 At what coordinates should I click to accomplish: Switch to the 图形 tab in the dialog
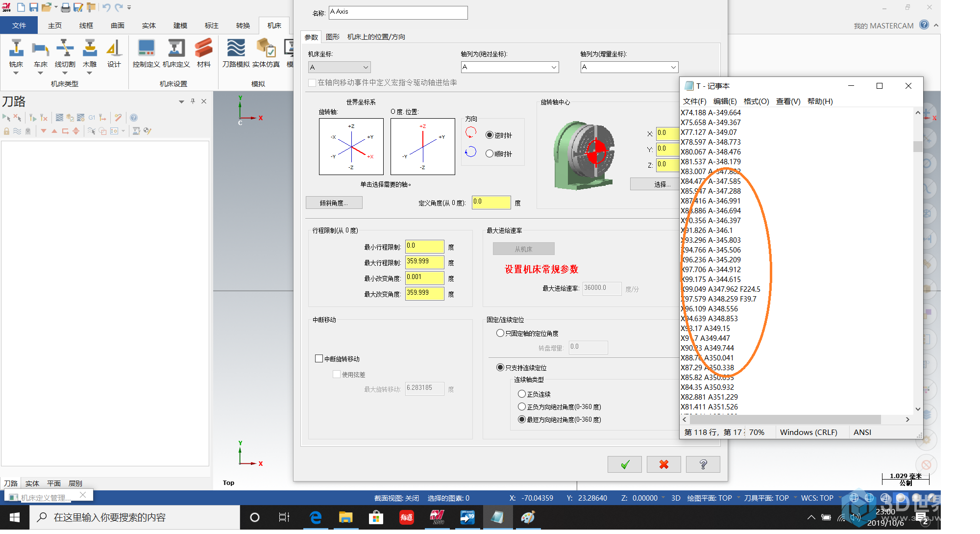(333, 37)
